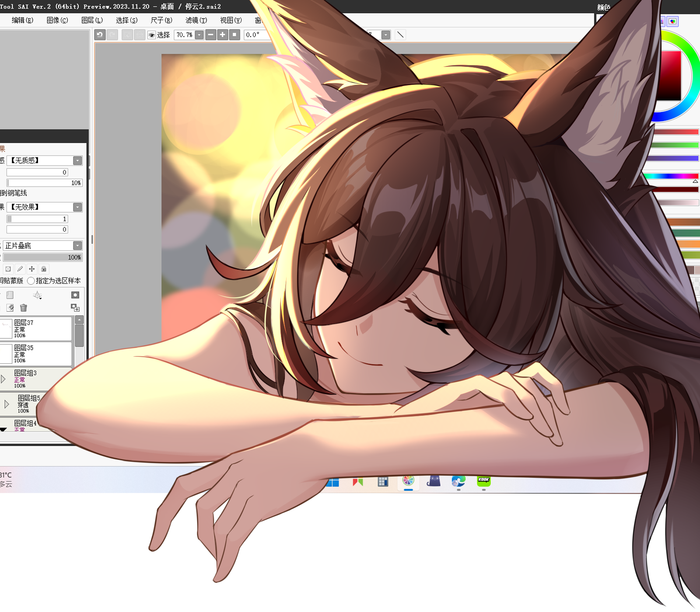Click the zoom out minus button
The width and height of the screenshot is (700, 612).
pos(211,35)
